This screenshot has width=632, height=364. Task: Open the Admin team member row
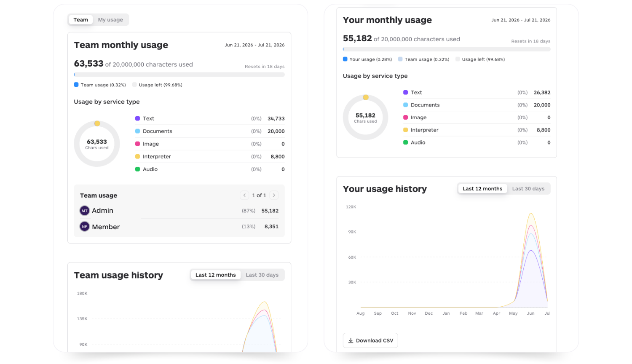(x=179, y=211)
